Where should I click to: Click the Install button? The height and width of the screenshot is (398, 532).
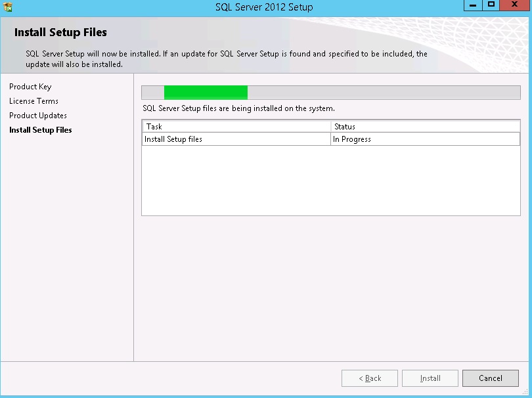pos(430,378)
